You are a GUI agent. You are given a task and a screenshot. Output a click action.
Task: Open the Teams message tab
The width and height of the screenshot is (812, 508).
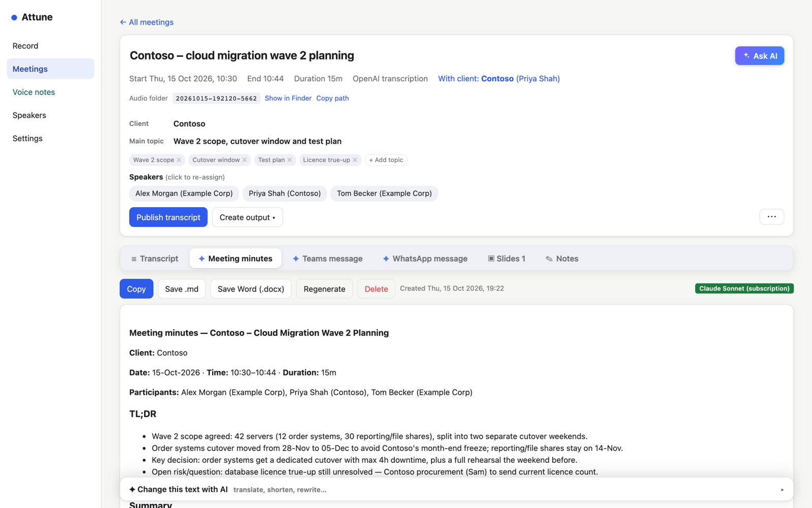(327, 259)
